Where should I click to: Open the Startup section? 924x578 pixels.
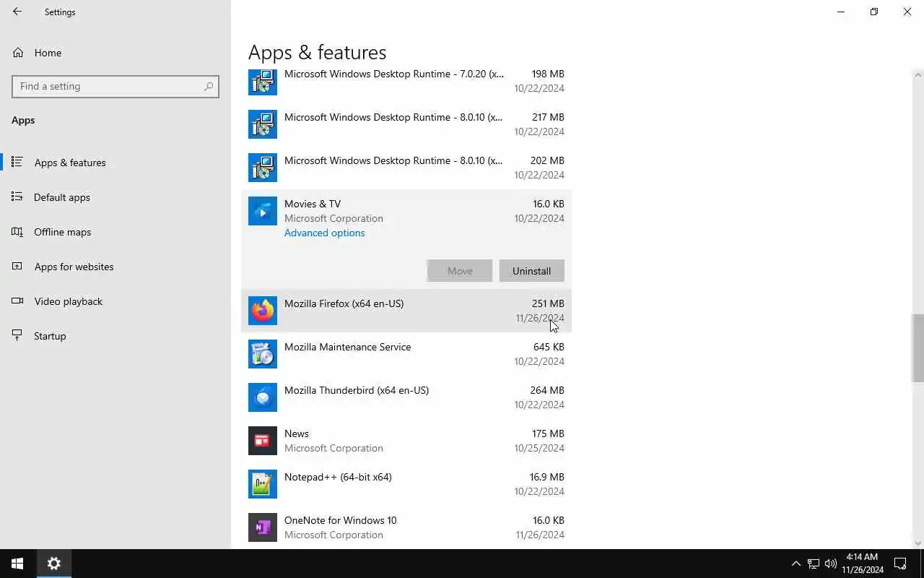click(x=115, y=336)
